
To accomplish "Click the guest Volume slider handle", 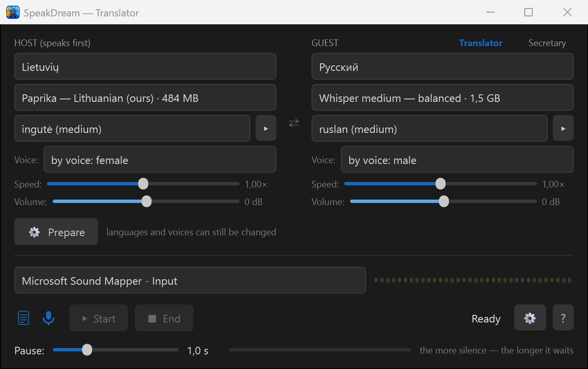I will [x=444, y=201].
